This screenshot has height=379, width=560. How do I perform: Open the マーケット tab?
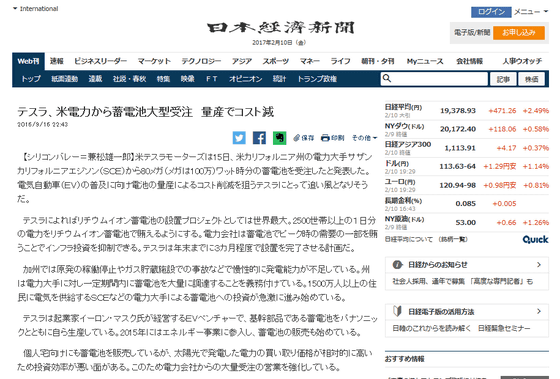click(x=154, y=61)
